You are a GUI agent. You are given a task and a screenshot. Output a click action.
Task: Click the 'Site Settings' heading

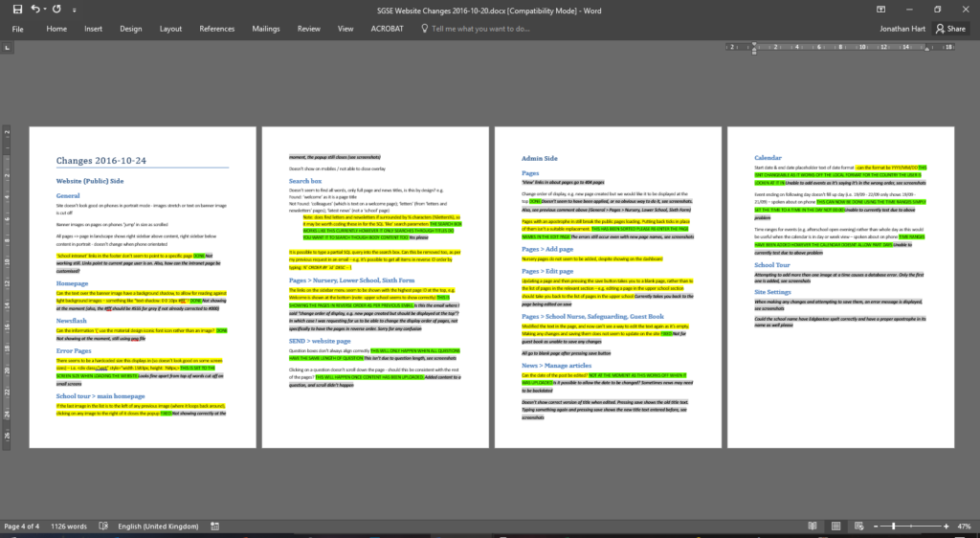[772, 292]
